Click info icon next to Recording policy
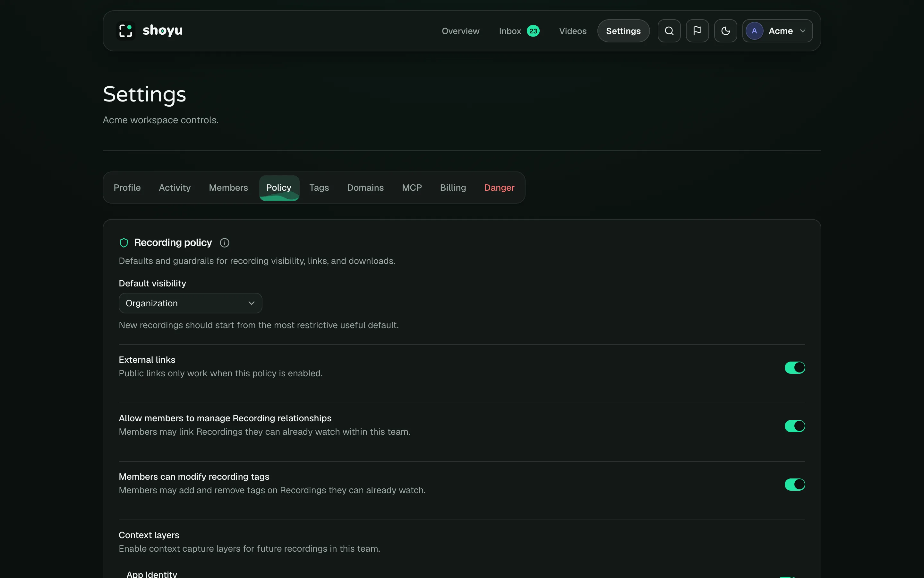Screen dimensions: 924x578 225,243
